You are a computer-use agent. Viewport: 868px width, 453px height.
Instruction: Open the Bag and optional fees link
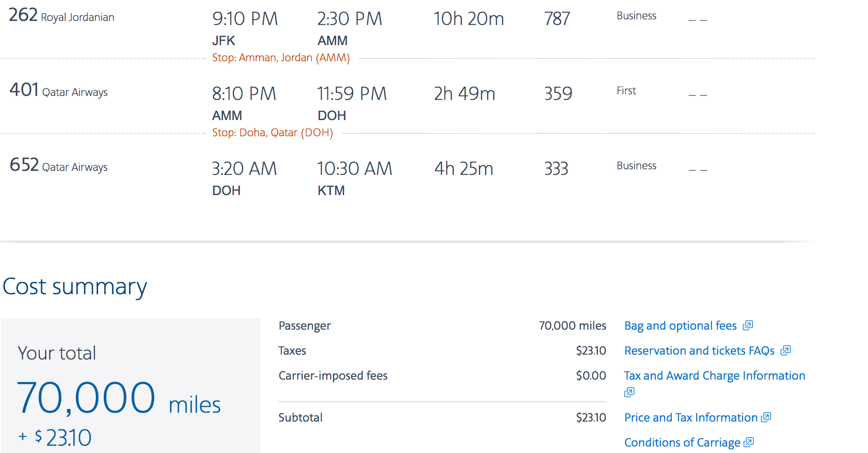(x=680, y=326)
